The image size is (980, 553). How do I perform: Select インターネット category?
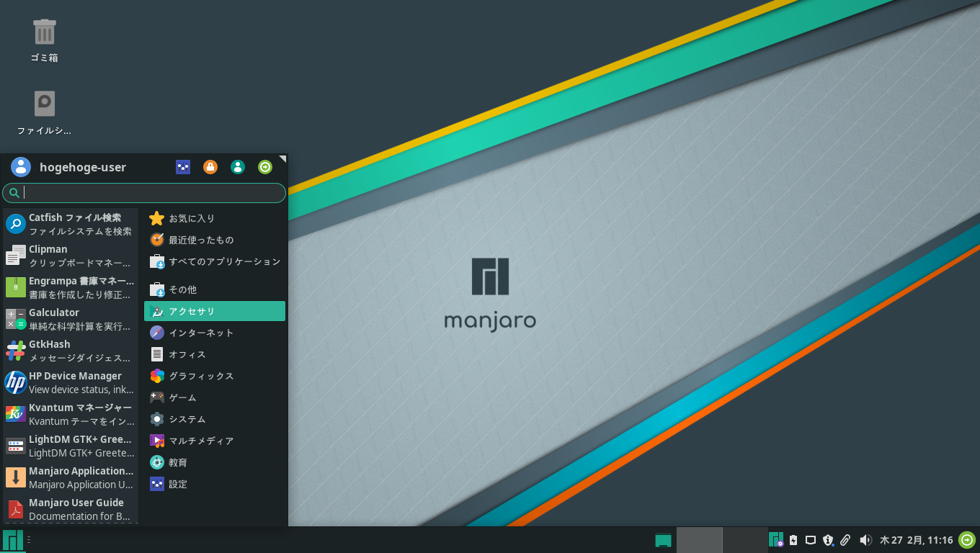(x=215, y=333)
